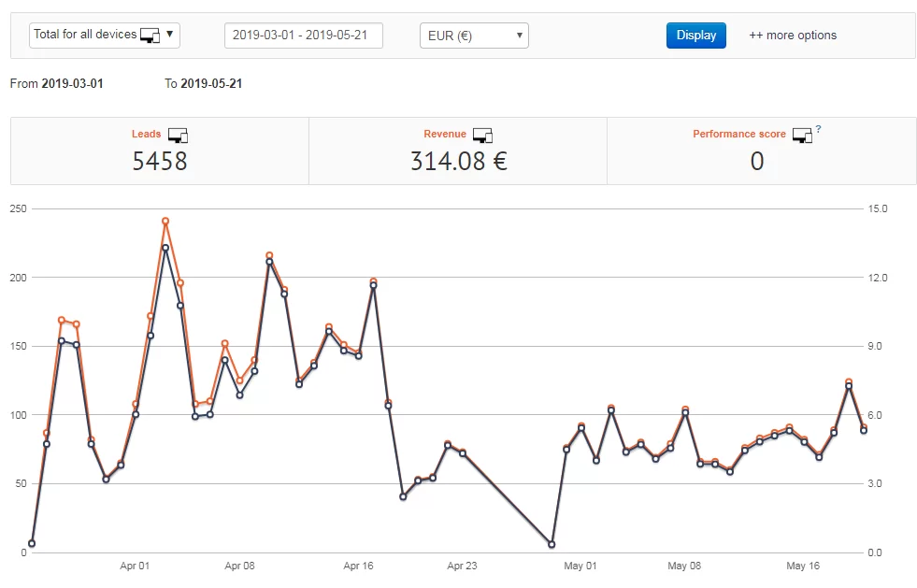
Task: Click the blue Display button
Action: click(x=696, y=36)
